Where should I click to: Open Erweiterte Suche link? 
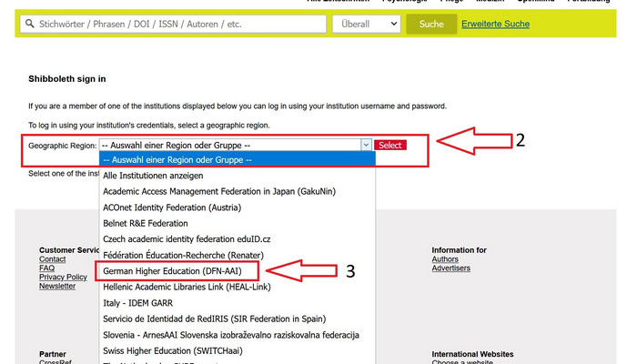click(495, 24)
